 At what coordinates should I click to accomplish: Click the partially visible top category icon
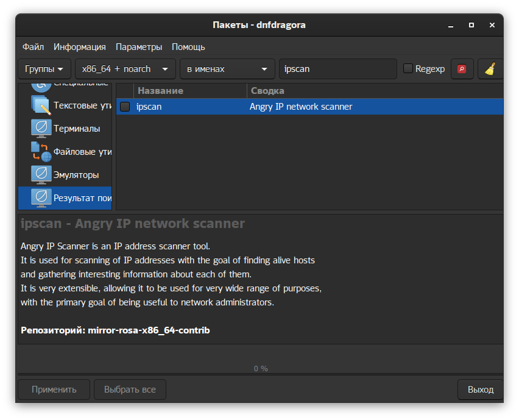coord(41,84)
